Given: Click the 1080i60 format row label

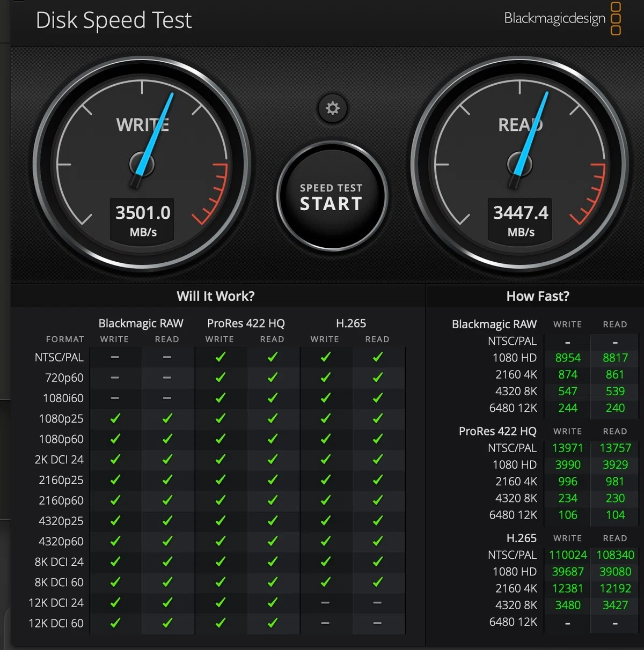Looking at the screenshot, I should [63, 398].
